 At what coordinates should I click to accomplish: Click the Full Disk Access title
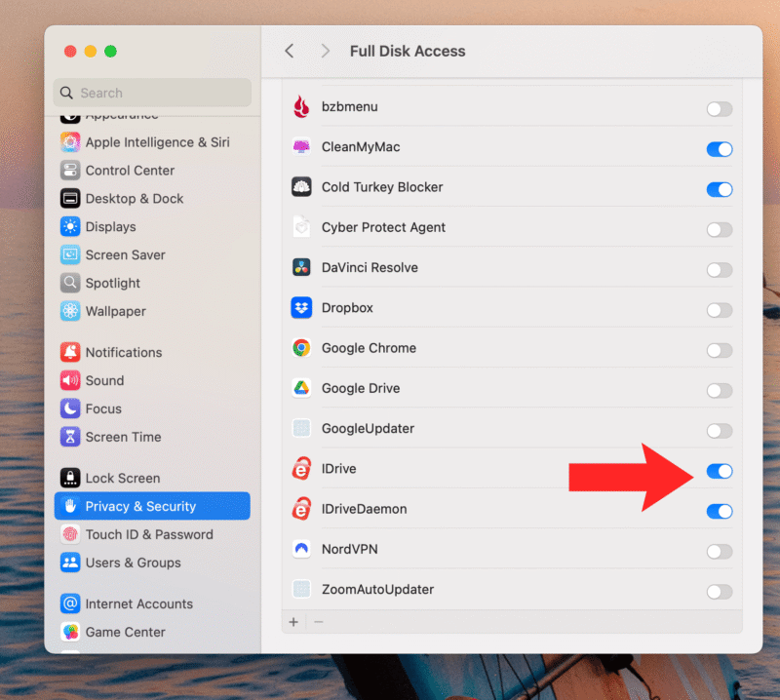(408, 51)
